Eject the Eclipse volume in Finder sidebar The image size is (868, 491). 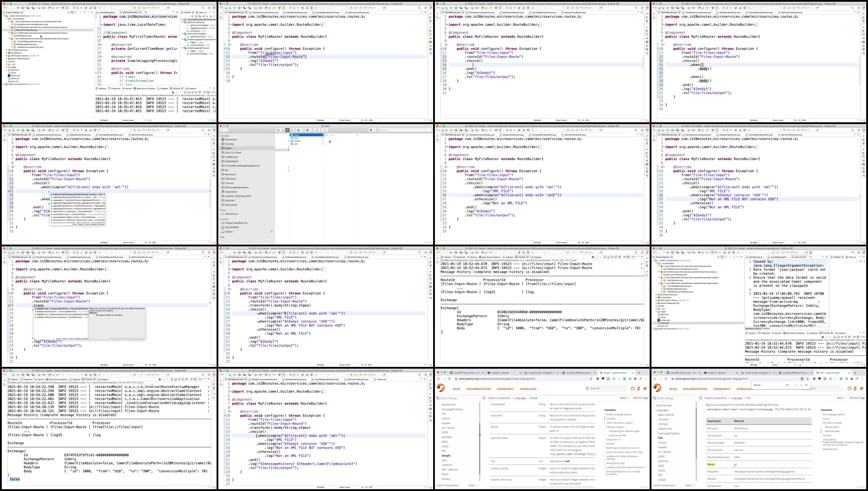[272, 232]
